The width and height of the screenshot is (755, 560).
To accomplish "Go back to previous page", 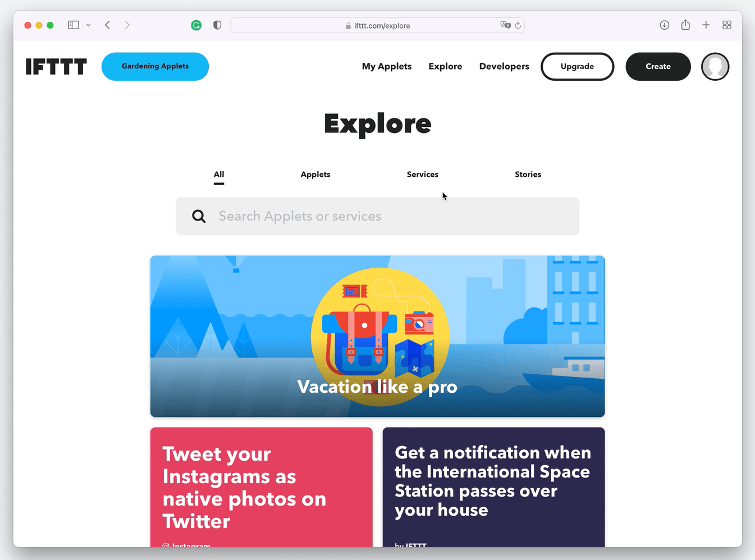I will click(x=107, y=25).
